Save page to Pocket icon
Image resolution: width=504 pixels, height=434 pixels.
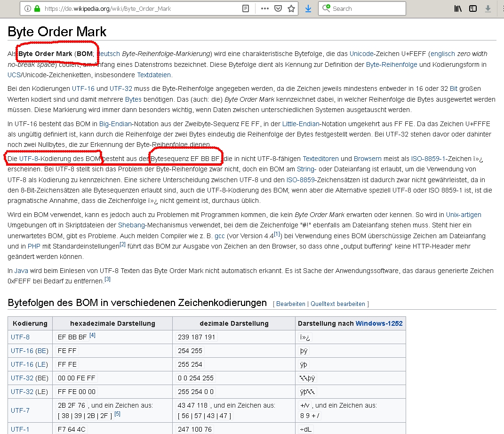(278, 8)
